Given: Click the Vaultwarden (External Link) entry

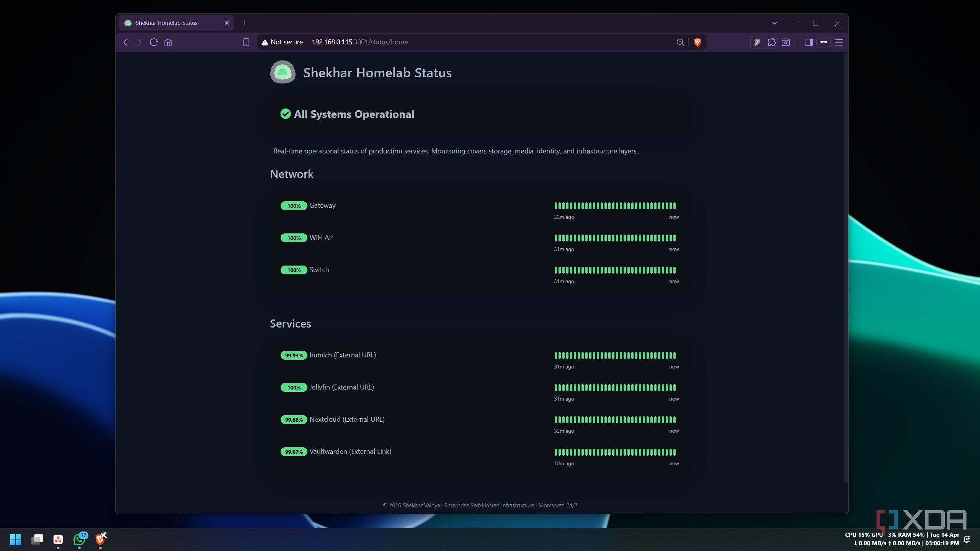Looking at the screenshot, I should [x=350, y=452].
